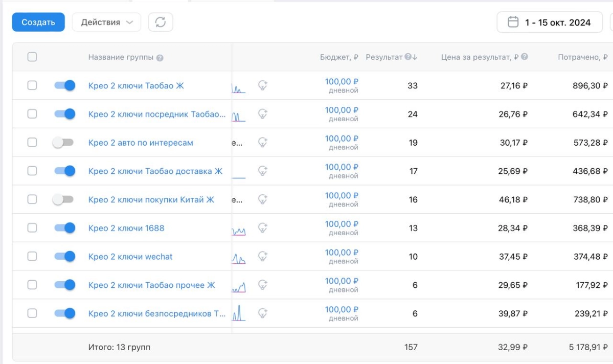The width and height of the screenshot is (613, 364).
Task: Select checkbox for Крео 2 ключи посредник Таобао
Action: (32, 114)
